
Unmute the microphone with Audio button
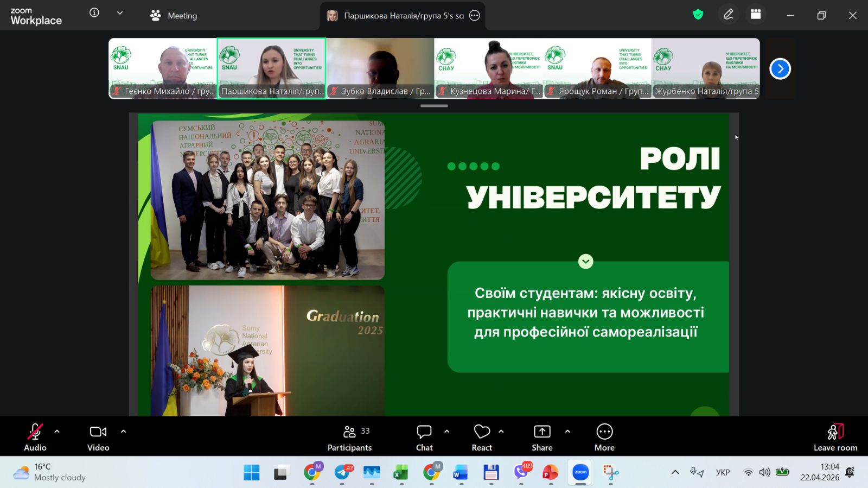(35, 438)
